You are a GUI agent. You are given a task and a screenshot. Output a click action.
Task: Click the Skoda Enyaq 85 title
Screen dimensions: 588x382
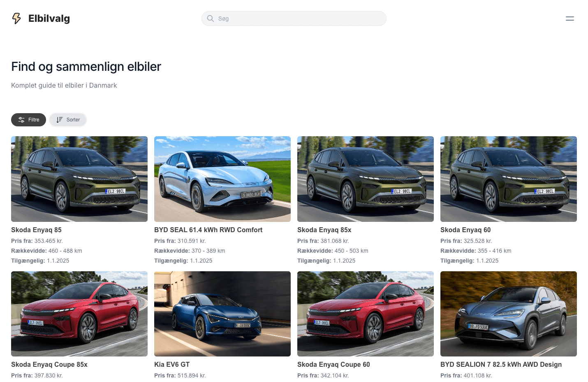tap(36, 230)
